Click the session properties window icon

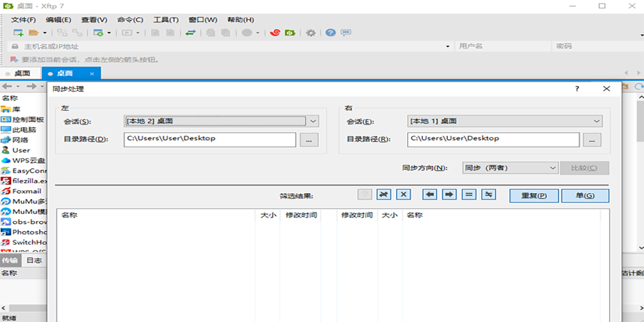(99, 33)
